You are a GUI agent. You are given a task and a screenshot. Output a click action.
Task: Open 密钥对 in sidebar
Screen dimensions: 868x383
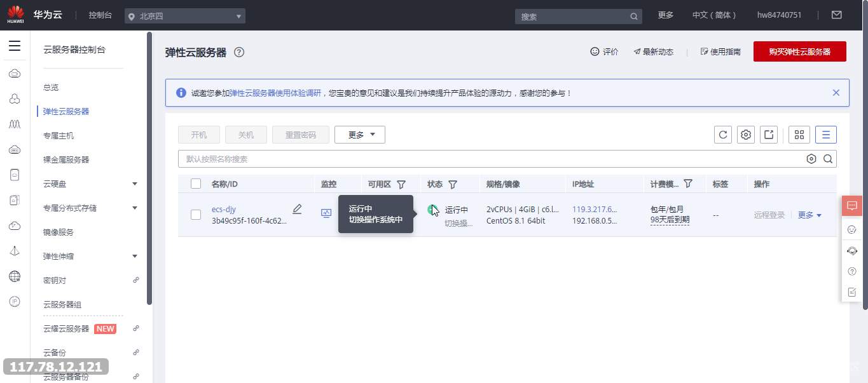(55, 280)
